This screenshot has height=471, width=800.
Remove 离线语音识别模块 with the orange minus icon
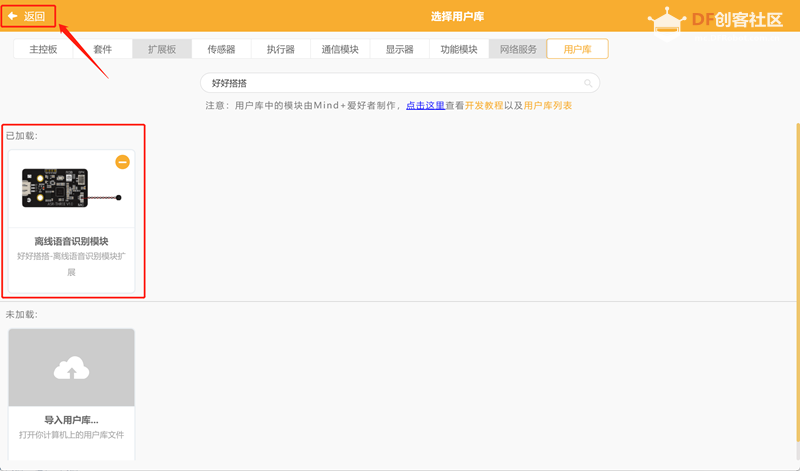(122, 162)
